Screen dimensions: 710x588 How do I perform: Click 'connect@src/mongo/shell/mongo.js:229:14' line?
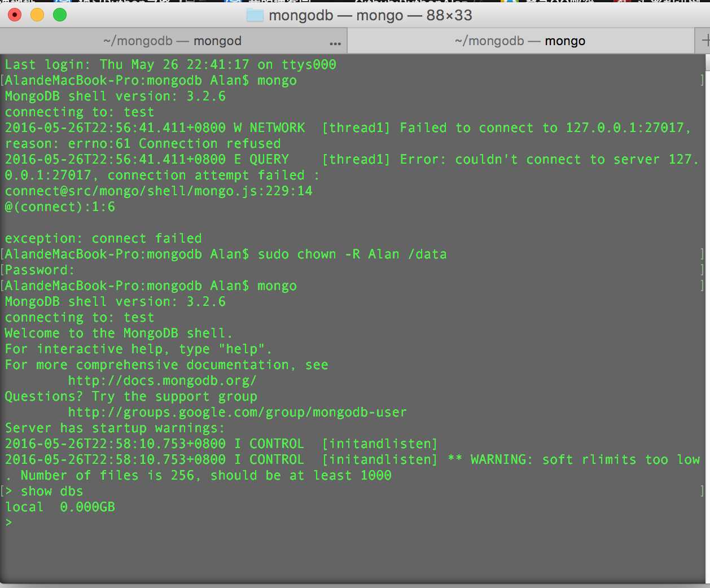pos(159,191)
